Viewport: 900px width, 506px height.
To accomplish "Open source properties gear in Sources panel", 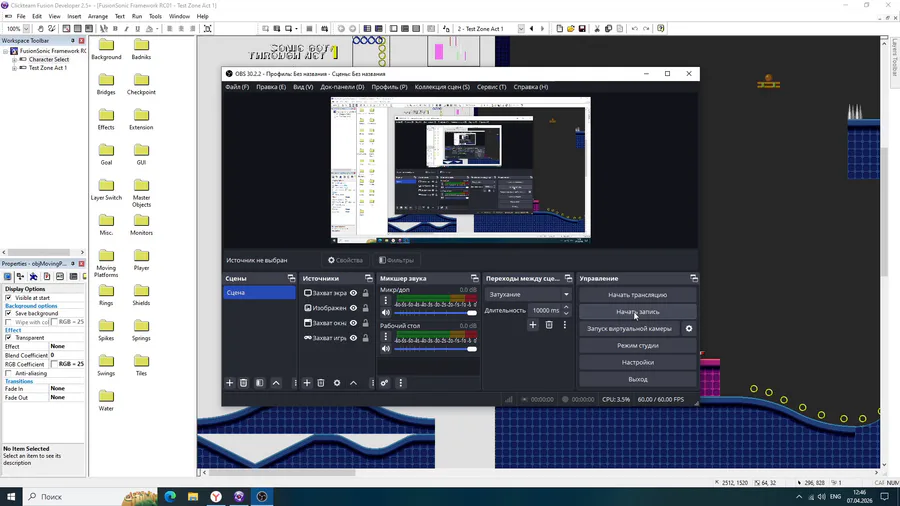I will (337, 383).
